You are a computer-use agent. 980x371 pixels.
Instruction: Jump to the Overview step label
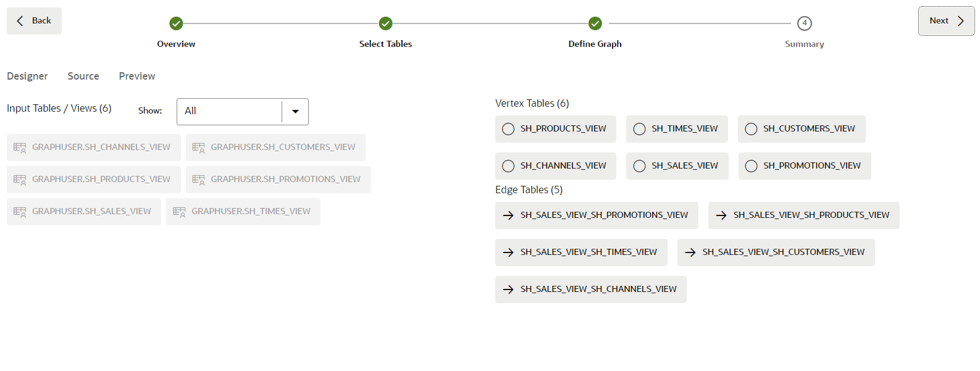(x=176, y=44)
